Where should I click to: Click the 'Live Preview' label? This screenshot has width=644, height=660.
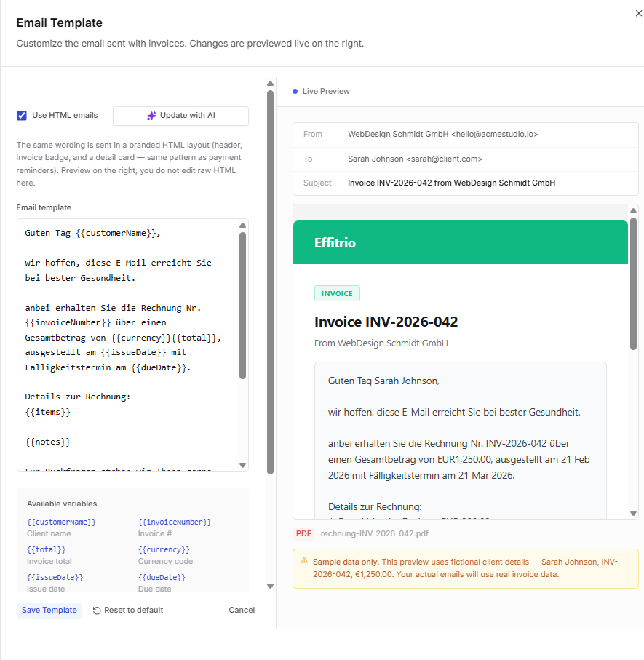[326, 92]
